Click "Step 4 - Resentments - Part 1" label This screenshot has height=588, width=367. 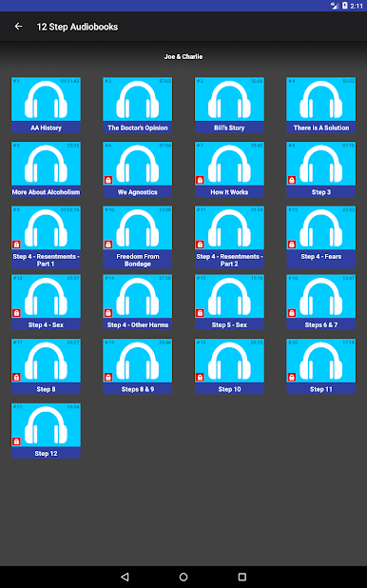[x=46, y=260]
